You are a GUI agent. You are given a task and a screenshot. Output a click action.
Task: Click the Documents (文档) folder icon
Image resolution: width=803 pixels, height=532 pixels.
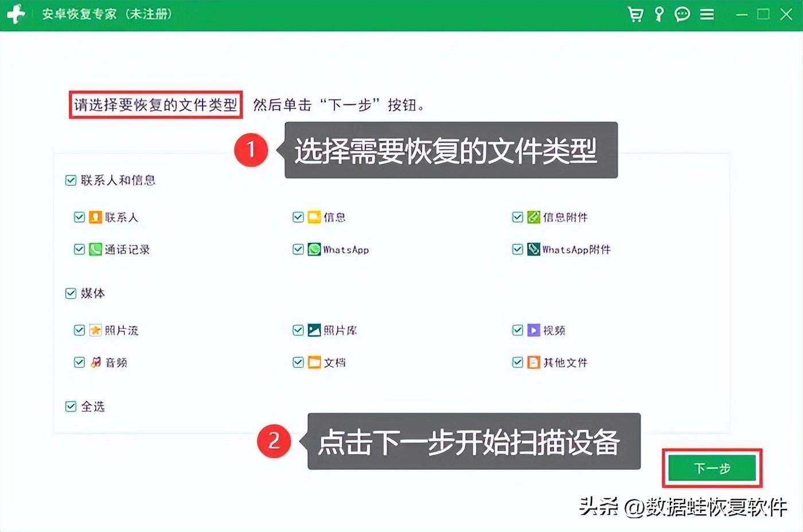(x=314, y=362)
